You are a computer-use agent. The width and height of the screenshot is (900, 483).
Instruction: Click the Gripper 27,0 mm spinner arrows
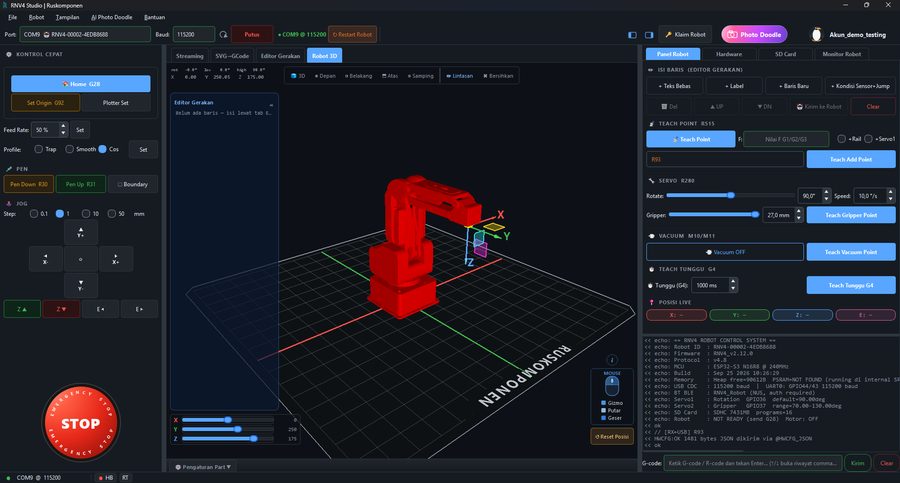798,215
